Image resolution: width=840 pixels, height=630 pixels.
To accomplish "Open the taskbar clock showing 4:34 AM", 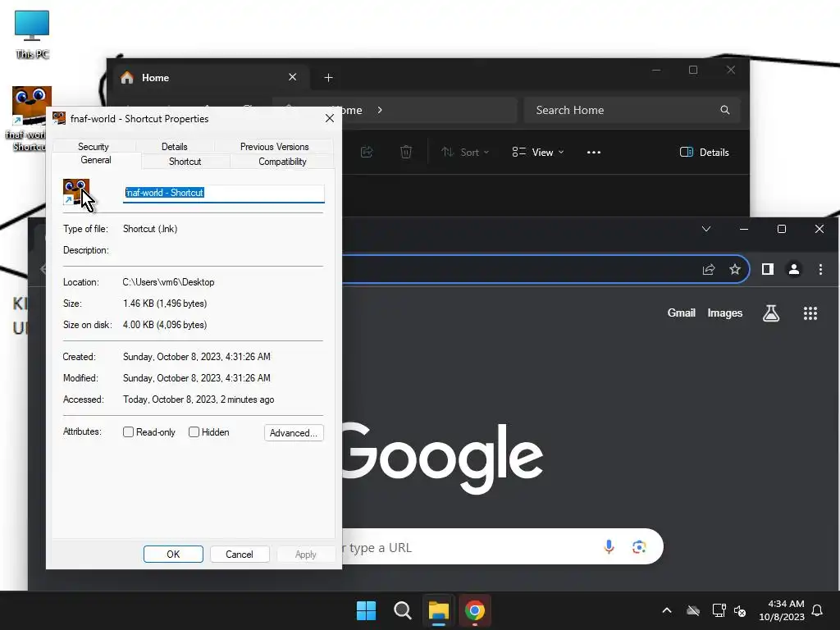I will click(x=782, y=610).
